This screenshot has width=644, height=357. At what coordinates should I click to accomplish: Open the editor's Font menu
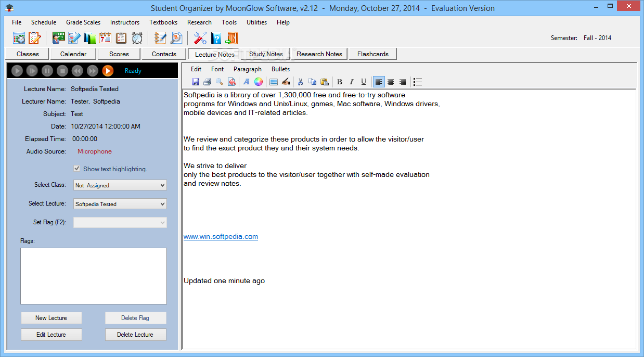[x=217, y=69]
